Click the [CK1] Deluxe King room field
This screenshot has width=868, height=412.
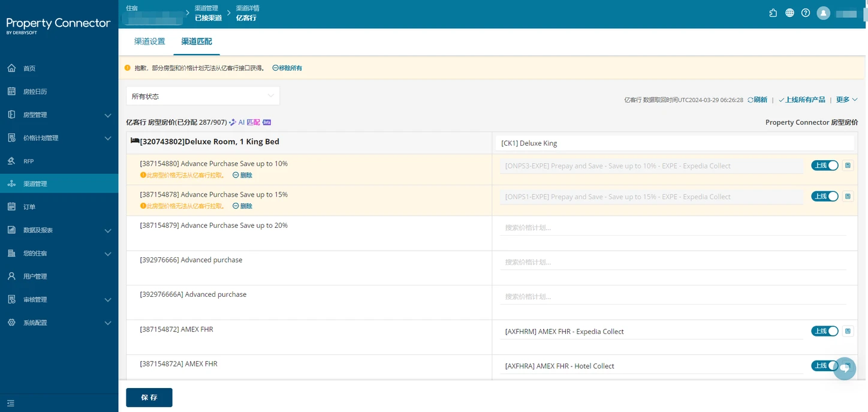pos(675,143)
